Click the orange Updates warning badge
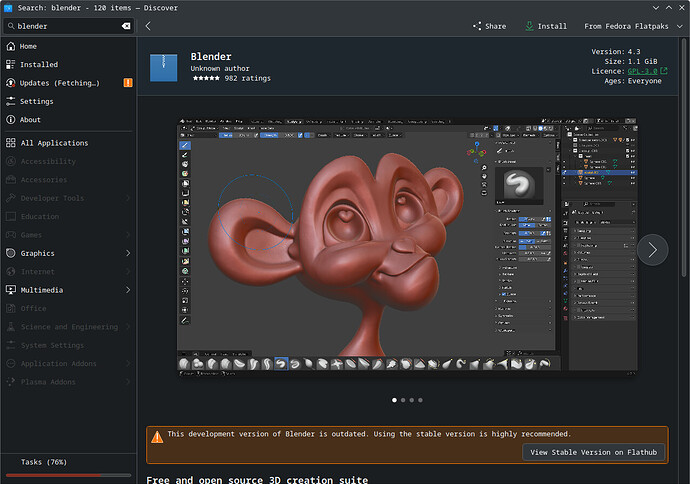The height and width of the screenshot is (484, 690). click(127, 83)
